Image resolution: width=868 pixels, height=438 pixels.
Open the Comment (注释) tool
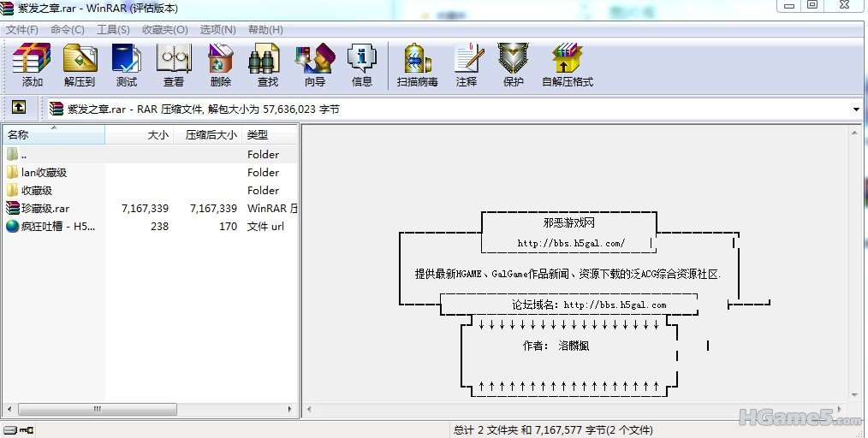(467, 65)
